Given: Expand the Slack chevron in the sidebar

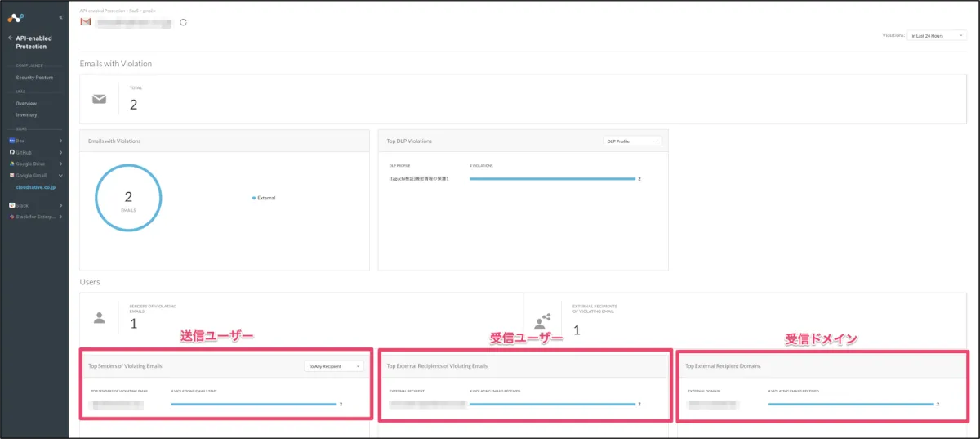Looking at the screenshot, I should [x=60, y=205].
